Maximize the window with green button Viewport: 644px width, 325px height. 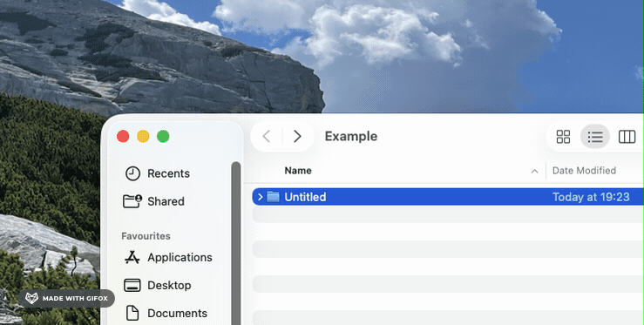pyautogui.click(x=163, y=137)
